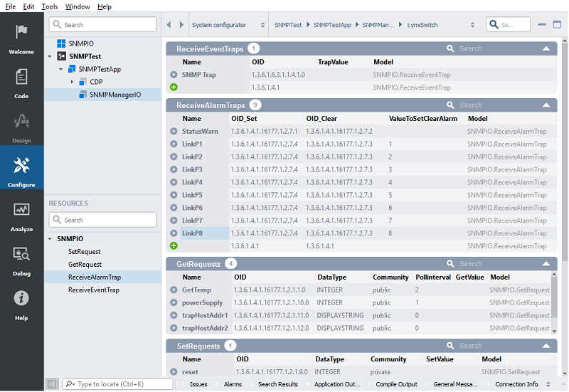Screen dimensions: 569x392
Task: Open the Tools menu
Action: point(50,6)
